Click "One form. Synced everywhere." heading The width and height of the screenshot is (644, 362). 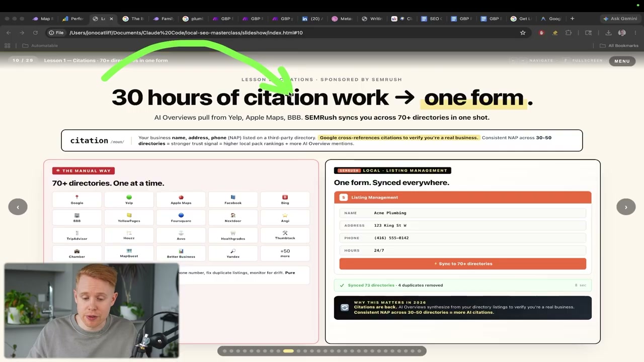tap(392, 183)
